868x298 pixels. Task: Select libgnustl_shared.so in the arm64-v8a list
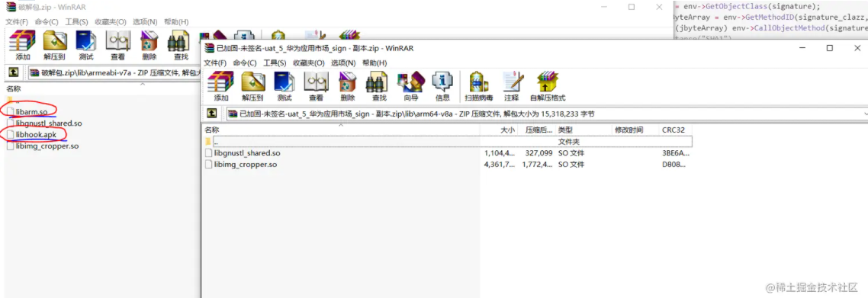click(x=247, y=152)
